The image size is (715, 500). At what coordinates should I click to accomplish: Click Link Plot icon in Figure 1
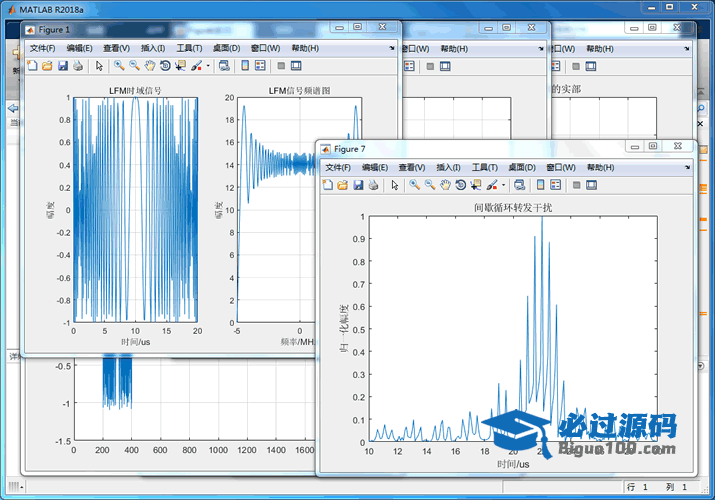(224, 66)
